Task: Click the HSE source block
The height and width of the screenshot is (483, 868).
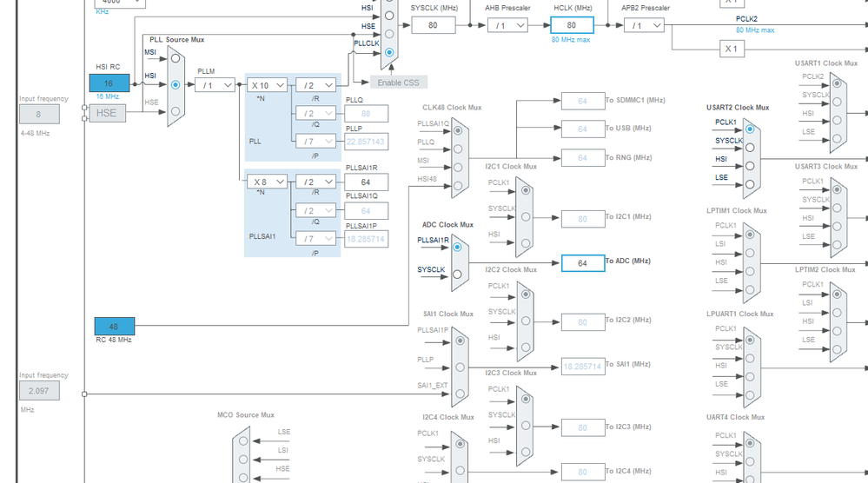Action: point(107,113)
